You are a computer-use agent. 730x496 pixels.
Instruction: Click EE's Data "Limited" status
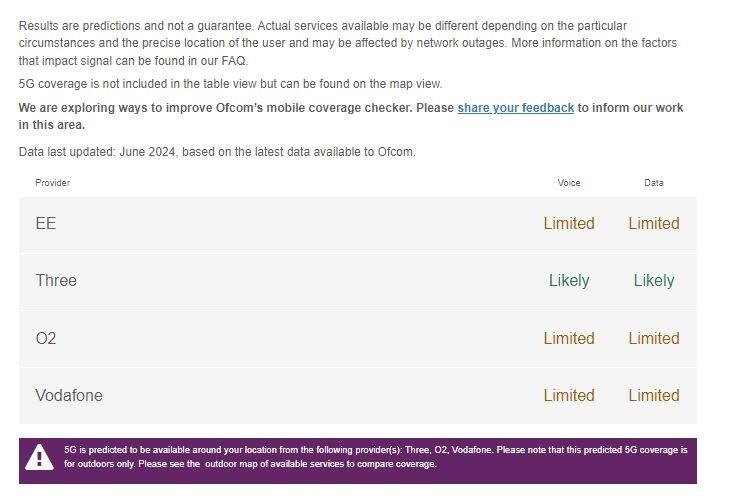pos(654,224)
